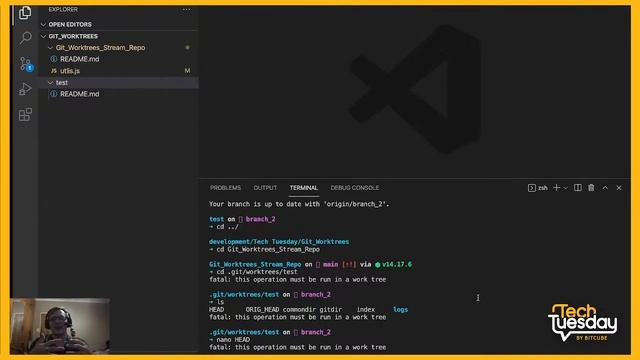Click the JS icon beside utils.js

tap(53, 71)
